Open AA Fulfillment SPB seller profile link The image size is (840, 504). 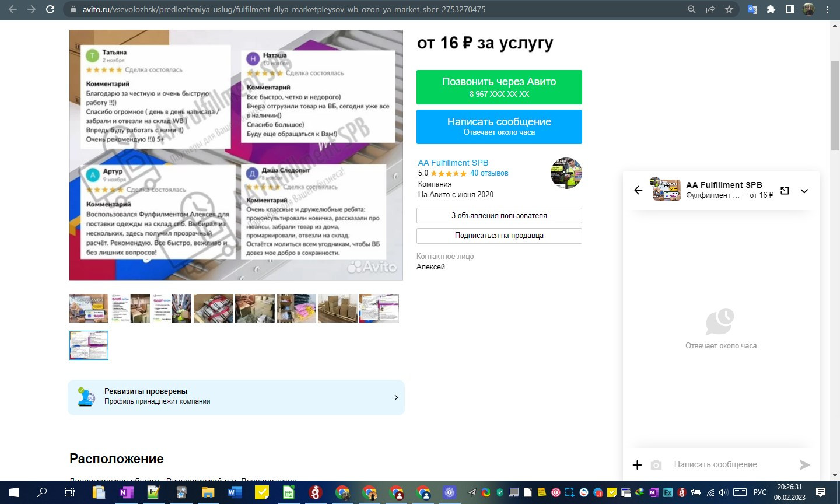tap(453, 163)
